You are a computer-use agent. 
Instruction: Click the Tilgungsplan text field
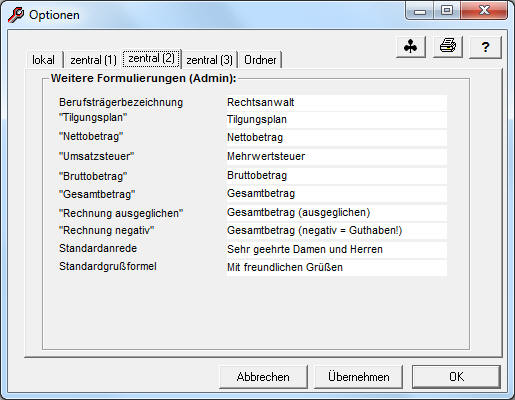coord(337,120)
